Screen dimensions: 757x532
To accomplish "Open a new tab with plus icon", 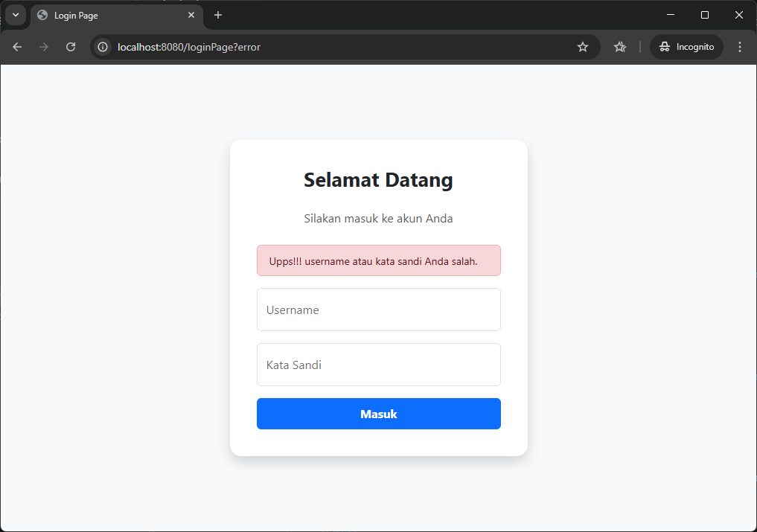I will click(218, 15).
